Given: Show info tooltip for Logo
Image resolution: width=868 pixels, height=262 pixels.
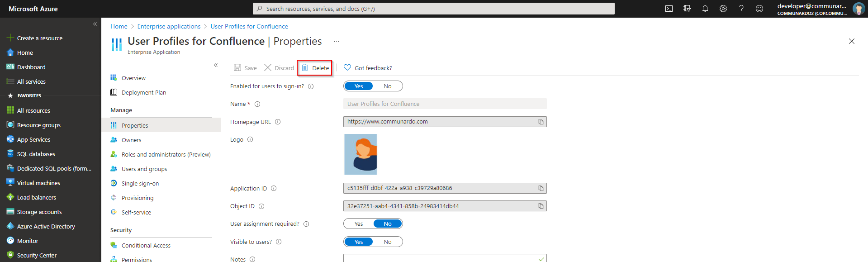Looking at the screenshot, I should point(250,139).
